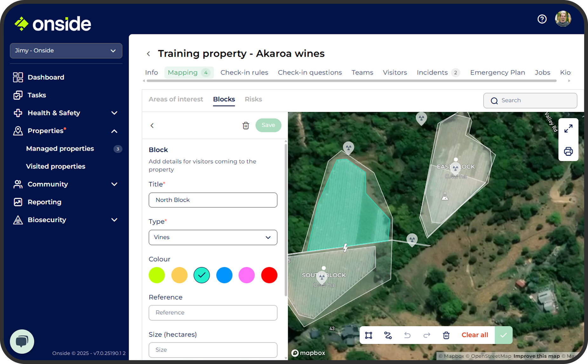Screen dimensions: 588x364
Task: Confirm the shape with green checkmark button
Action: [503, 335]
